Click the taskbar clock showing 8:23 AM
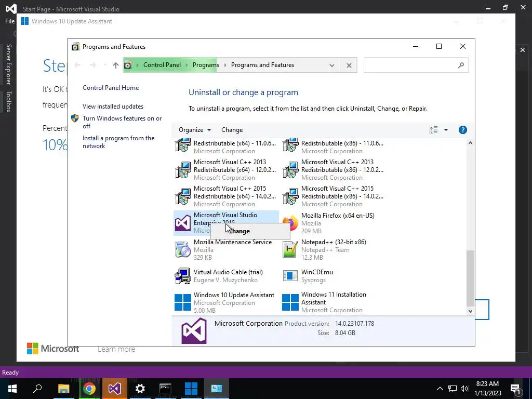The width and height of the screenshot is (532, 399). click(x=487, y=389)
